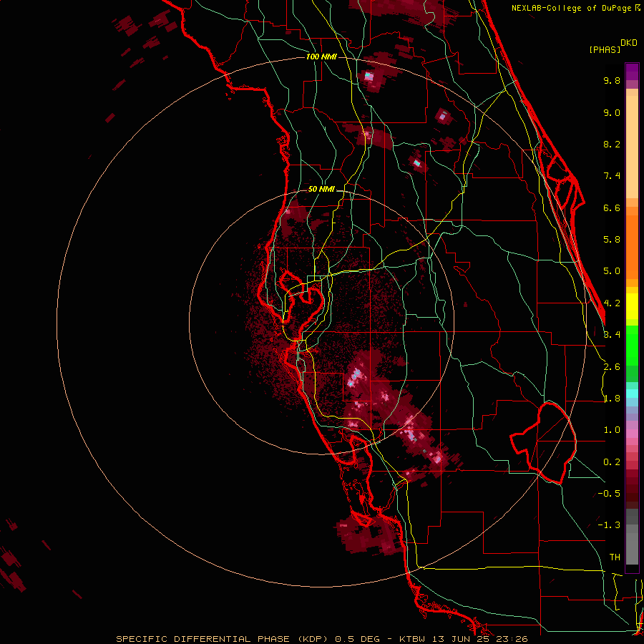
Task: Click the SPECIFIC DIFFERENTIAL PHASE (KDP) title text
Action: pyautogui.click(x=223, y=639)
